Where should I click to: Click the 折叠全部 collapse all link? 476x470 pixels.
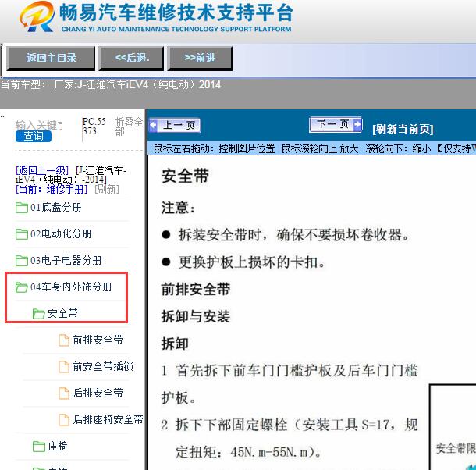129,126
